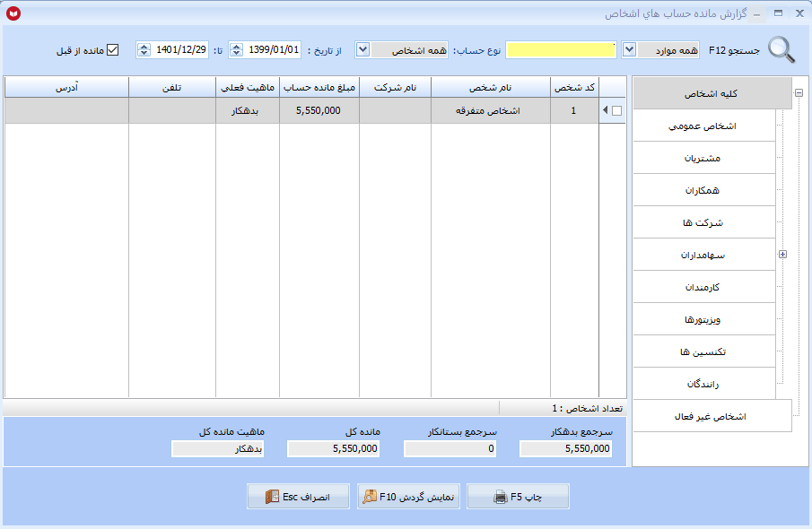Open the همه موارد dropdown

tap(629, 49)
